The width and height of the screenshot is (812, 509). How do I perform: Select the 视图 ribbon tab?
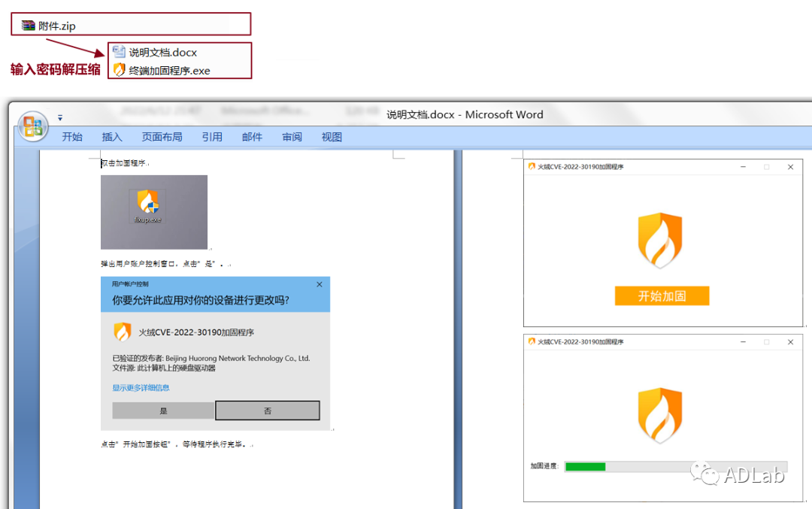coord(331,137)
